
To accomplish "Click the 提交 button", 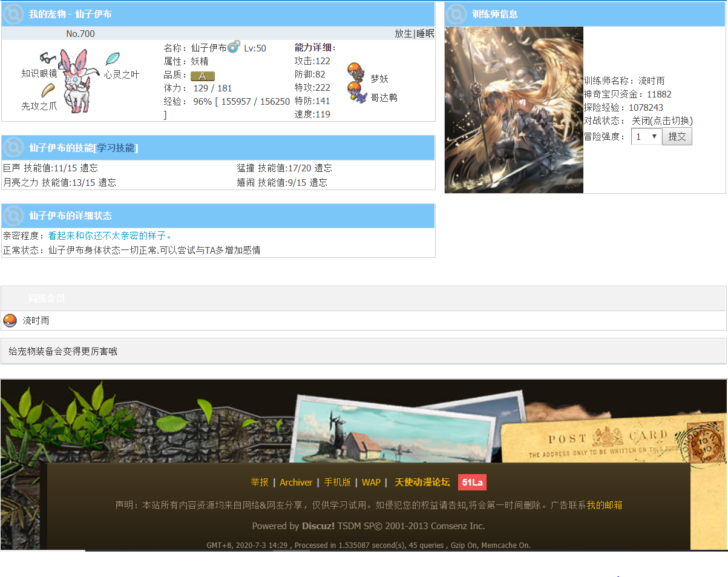I will [677, 136].
